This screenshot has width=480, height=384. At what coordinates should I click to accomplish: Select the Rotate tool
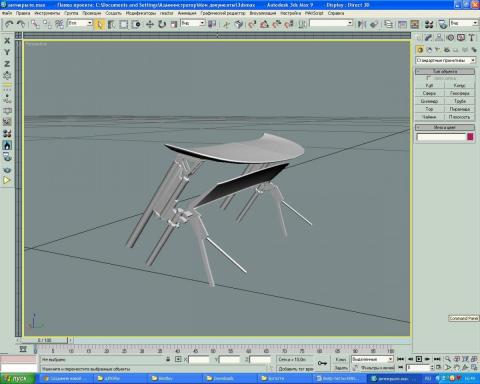162,24
